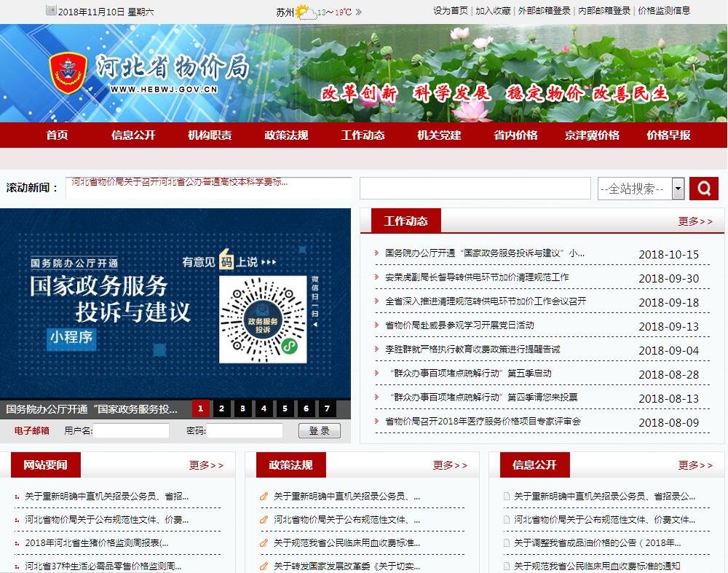
Task: Open 信息公开 item 关于规范我省公民临床用血收费标准的通知
Action: point(597,566)
